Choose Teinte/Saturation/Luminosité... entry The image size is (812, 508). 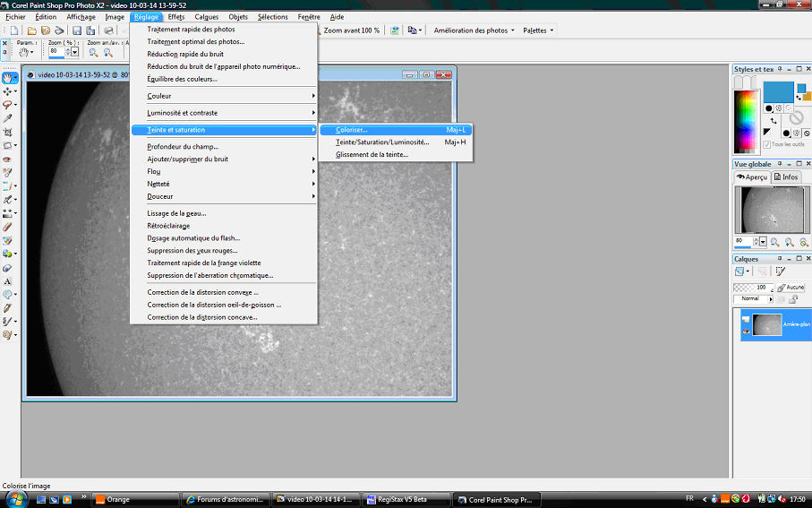coord(396,142)
